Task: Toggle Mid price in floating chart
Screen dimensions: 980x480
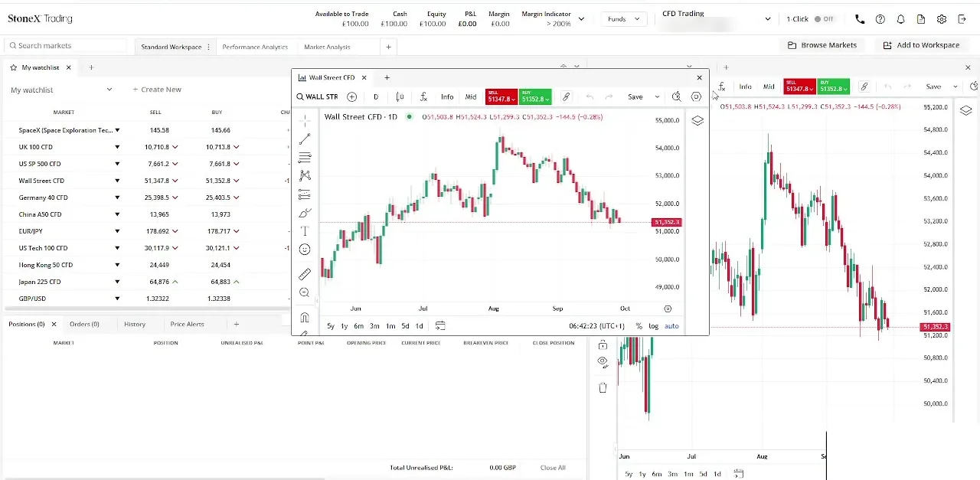Action: 471,97
